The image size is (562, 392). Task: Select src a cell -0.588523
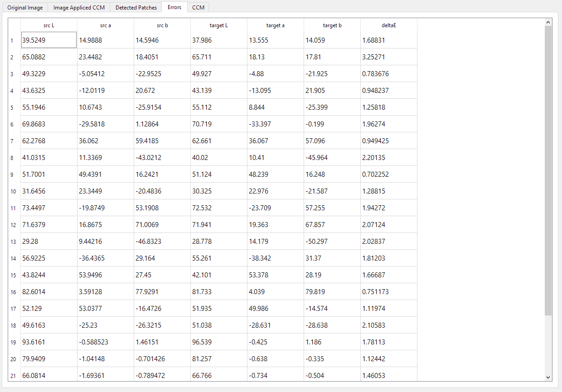pos(106,342)
